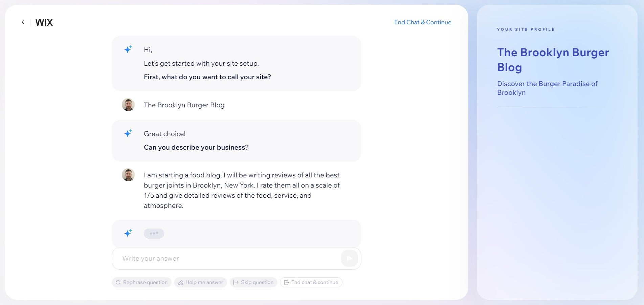Click user avatar next to food blog description
Viewport: 644px width, 305px height.
point(128,175)
